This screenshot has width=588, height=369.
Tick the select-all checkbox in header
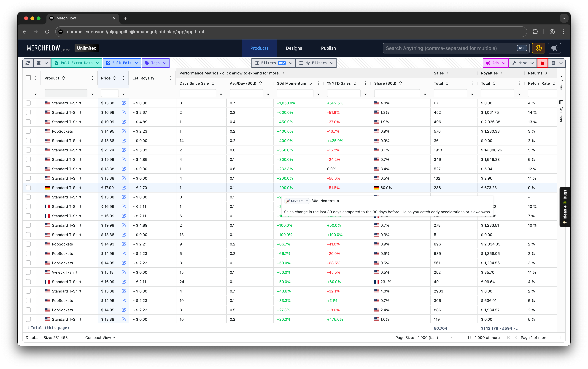pos(28,78)
